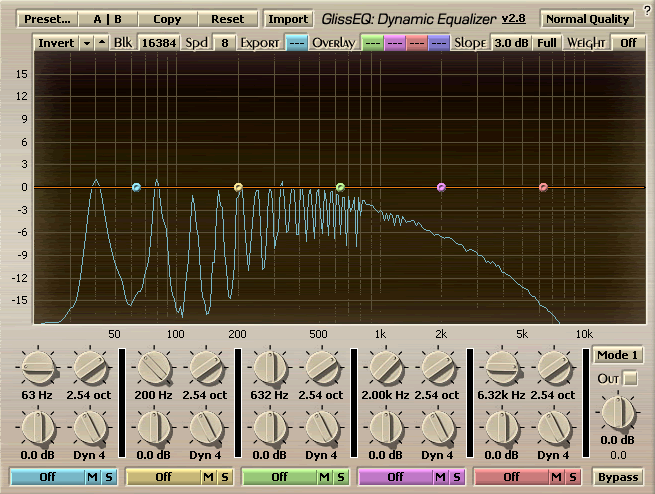655x494 pixels.
Task: Open the Preset menu
Action: click(47, 19)
